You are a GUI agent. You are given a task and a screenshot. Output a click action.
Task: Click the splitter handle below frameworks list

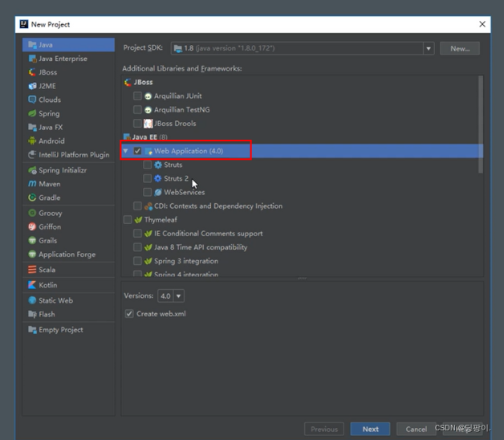(x=302, y=279)
